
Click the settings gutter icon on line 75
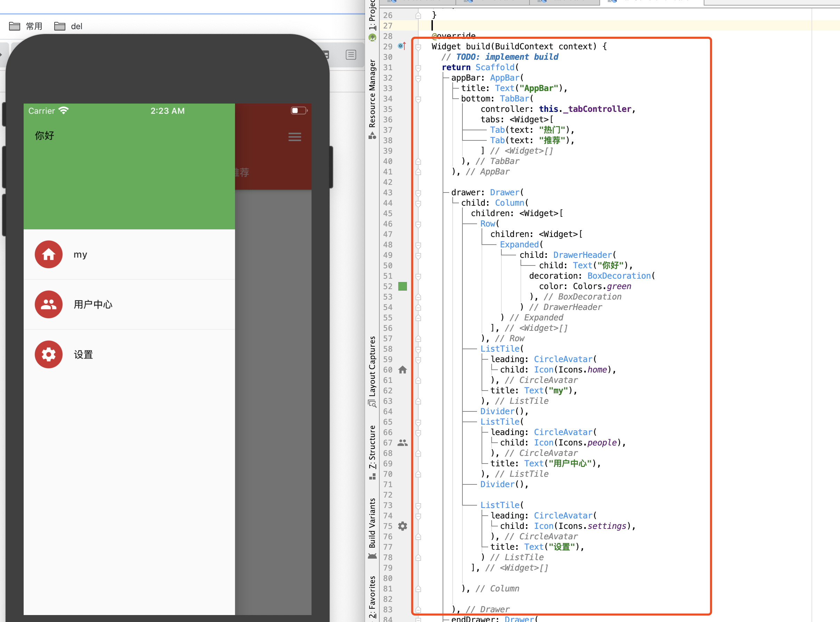point(402,526)
